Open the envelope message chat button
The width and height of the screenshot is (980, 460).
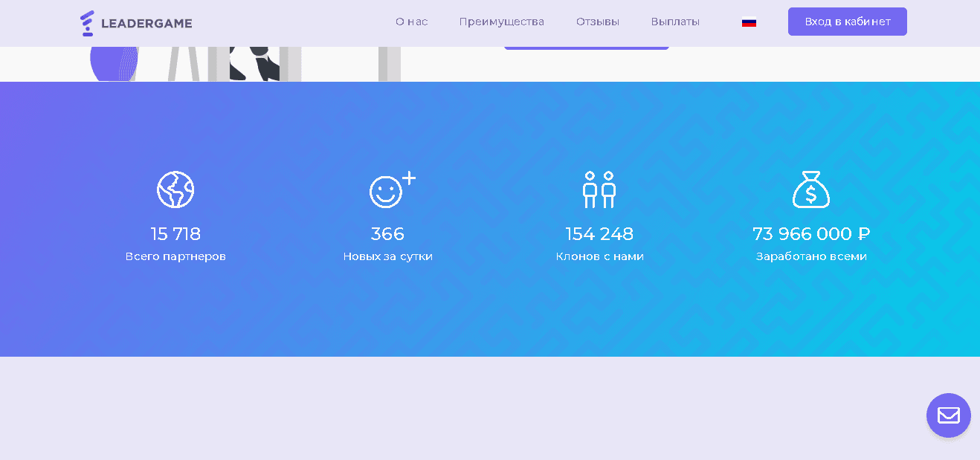coord(948,415)
